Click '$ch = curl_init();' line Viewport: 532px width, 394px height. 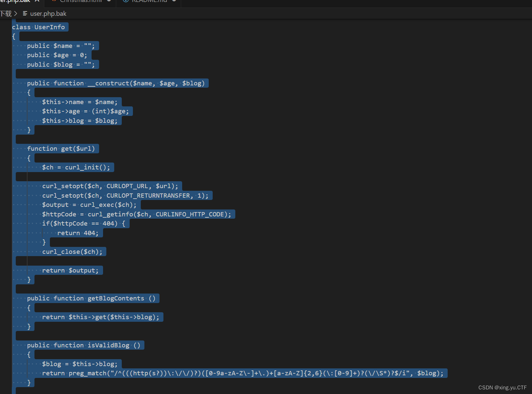[76, 167]
